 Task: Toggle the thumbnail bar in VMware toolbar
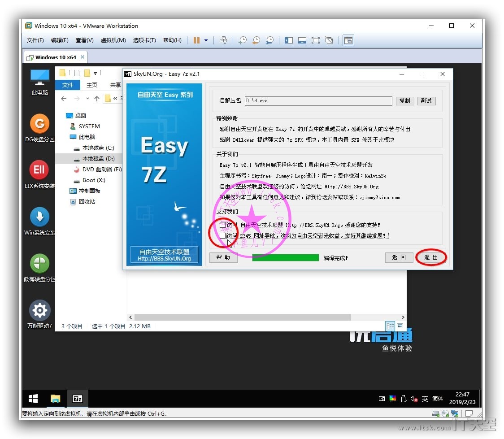[302, 40]
